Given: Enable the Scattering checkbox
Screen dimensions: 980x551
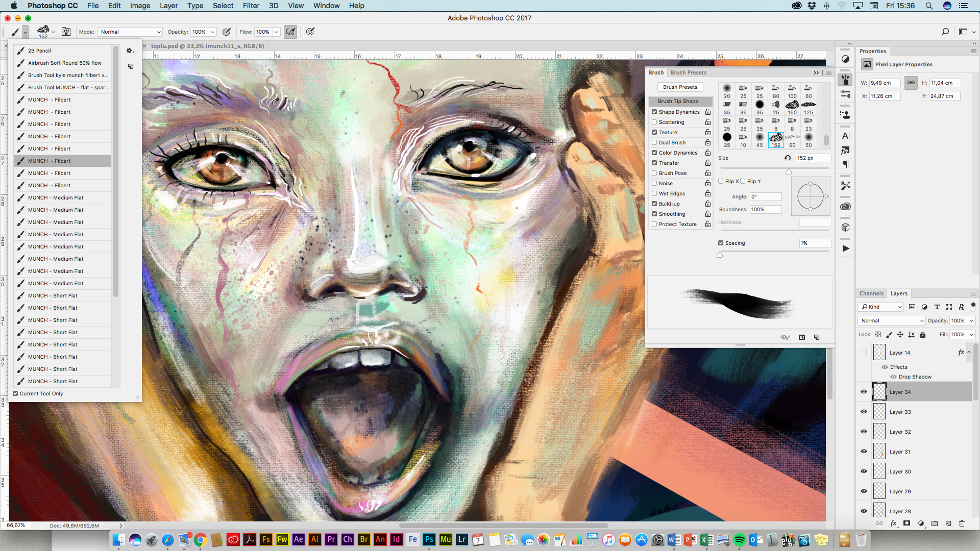Looking at the screenshot, I should (654, 122).
